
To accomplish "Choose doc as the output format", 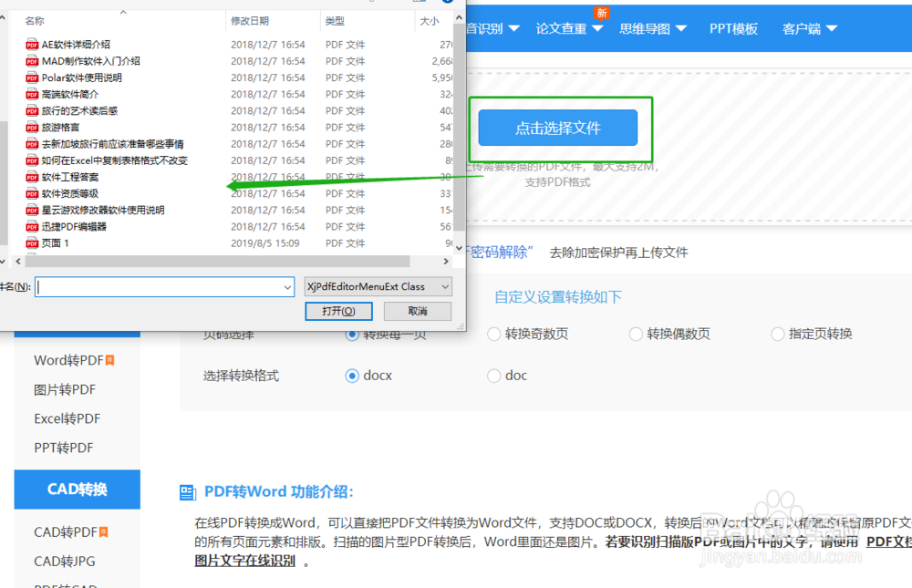I will [x=493, y=375].
